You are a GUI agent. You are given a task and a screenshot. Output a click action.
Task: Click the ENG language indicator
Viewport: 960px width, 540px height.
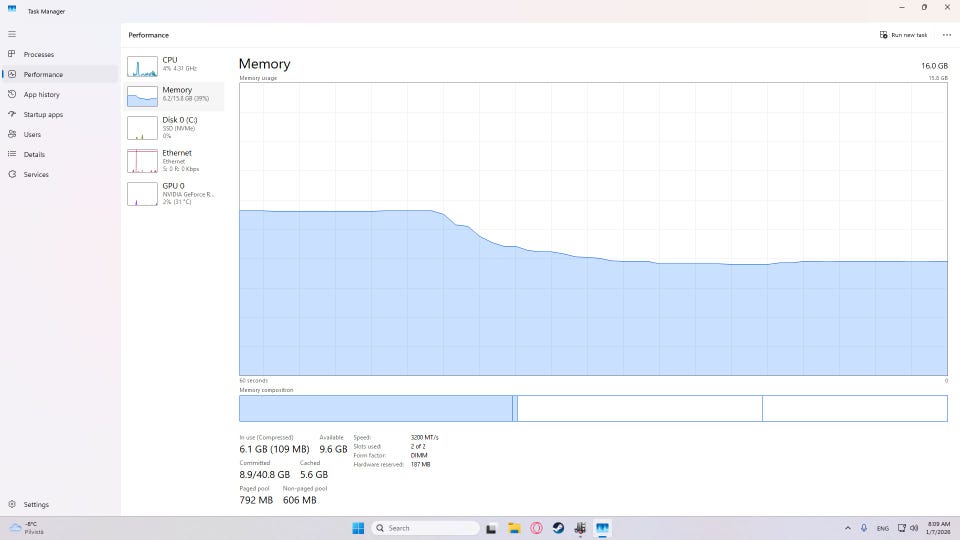tap(882, 528)
